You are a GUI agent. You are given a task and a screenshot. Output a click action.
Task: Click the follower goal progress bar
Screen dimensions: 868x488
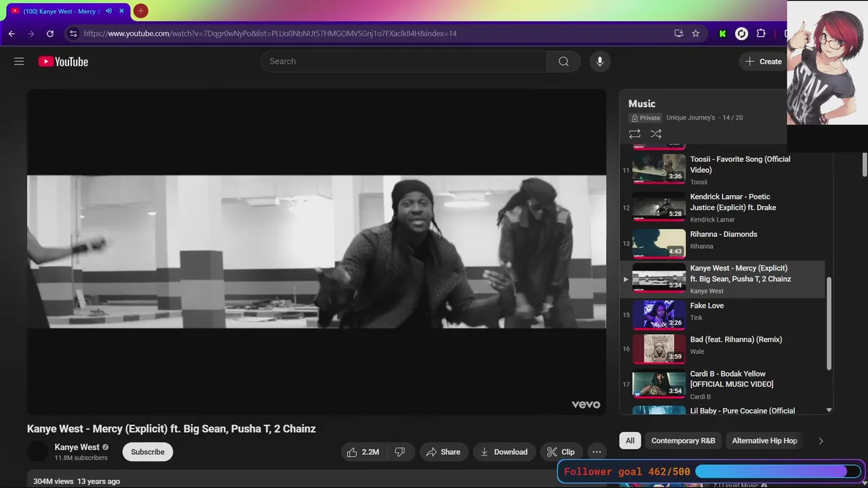click(777, 472)
